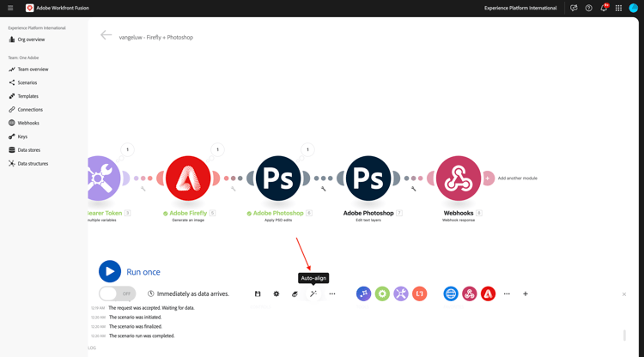Open the purple Flow control tool
Viewport: 644px width, 357px height.
click(363, 293)
